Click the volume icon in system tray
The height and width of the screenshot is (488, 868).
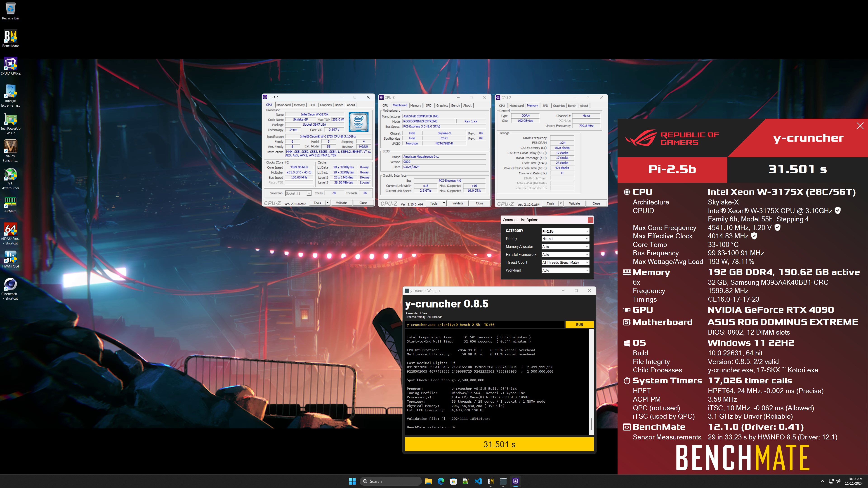(838, 481)
